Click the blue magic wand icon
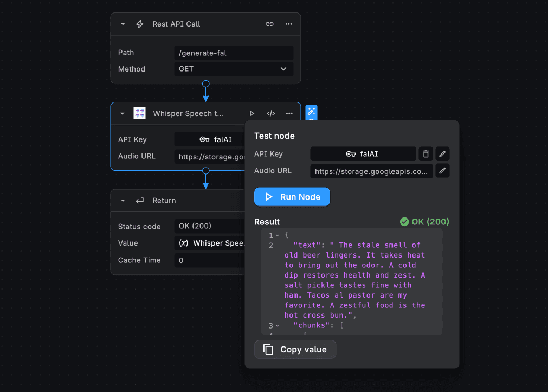Screen dimensions: 548x392 point(311,112)
